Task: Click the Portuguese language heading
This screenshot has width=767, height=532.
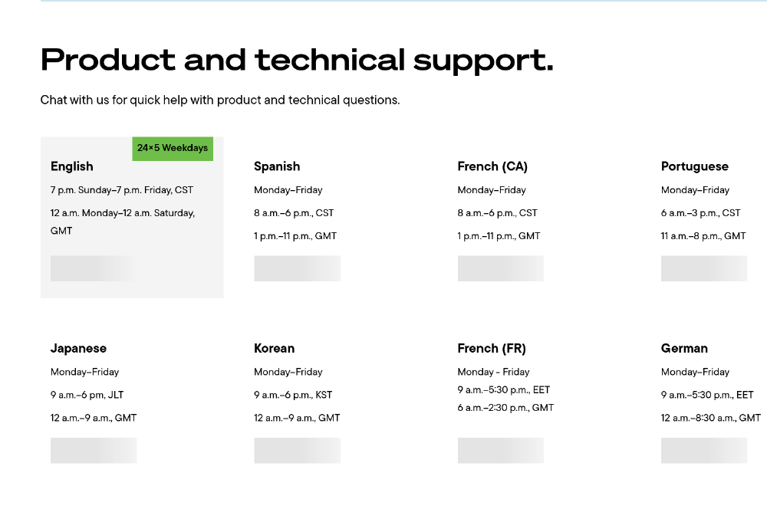Action: pos(695,166)
